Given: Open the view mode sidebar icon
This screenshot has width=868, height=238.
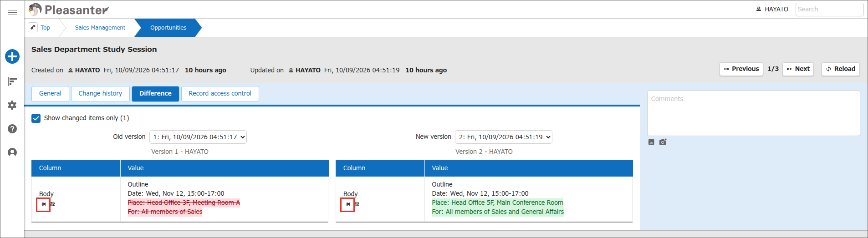Looking at the screenshot, I should [x=12, y=81].
